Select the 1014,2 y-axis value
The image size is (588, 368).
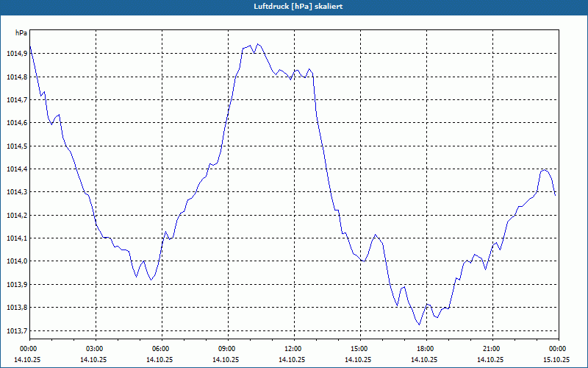[x=17, y=216]
